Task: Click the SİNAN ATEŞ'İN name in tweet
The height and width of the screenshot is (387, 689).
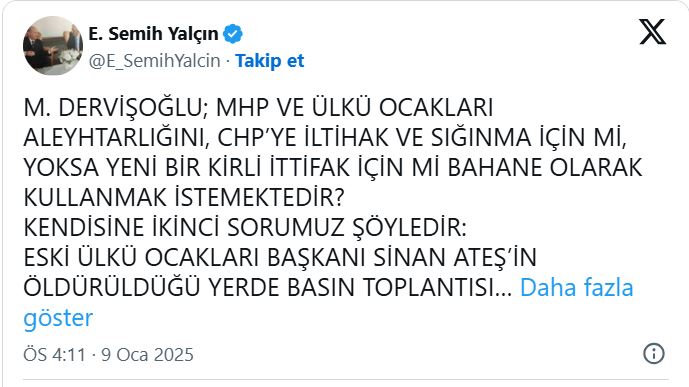Action: (455, 257)
